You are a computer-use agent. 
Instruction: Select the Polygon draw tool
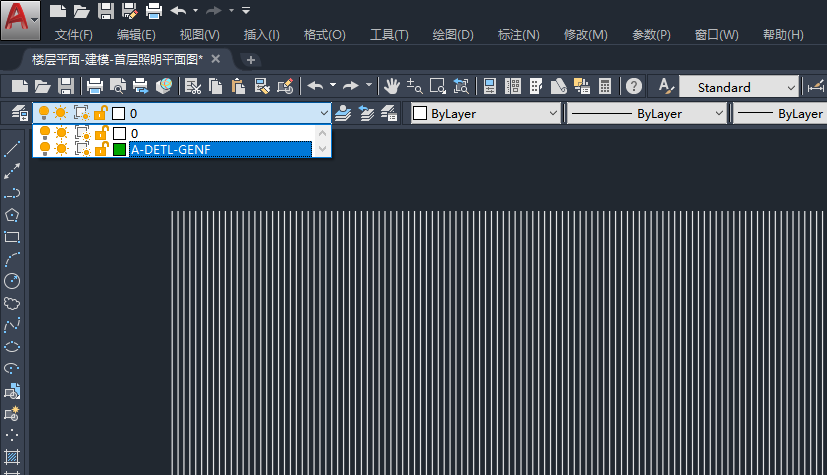click(x=12, y=215)
